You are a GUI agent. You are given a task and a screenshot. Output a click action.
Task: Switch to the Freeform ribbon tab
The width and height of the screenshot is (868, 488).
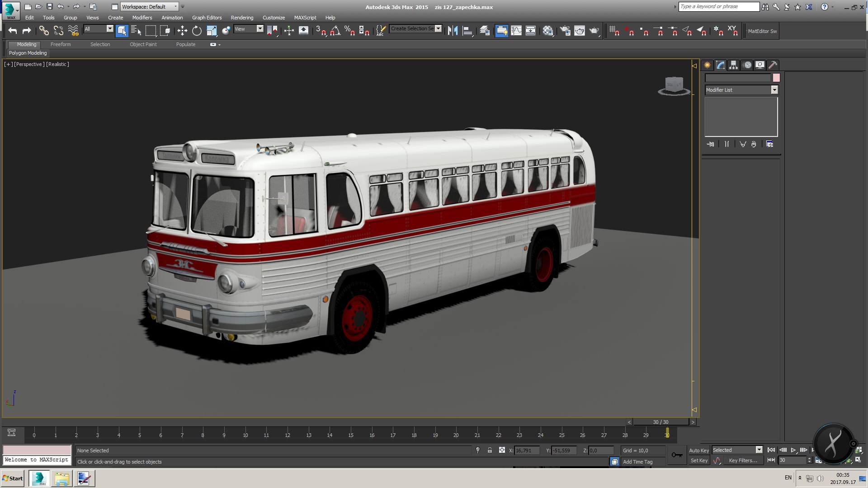coord(61,44)
